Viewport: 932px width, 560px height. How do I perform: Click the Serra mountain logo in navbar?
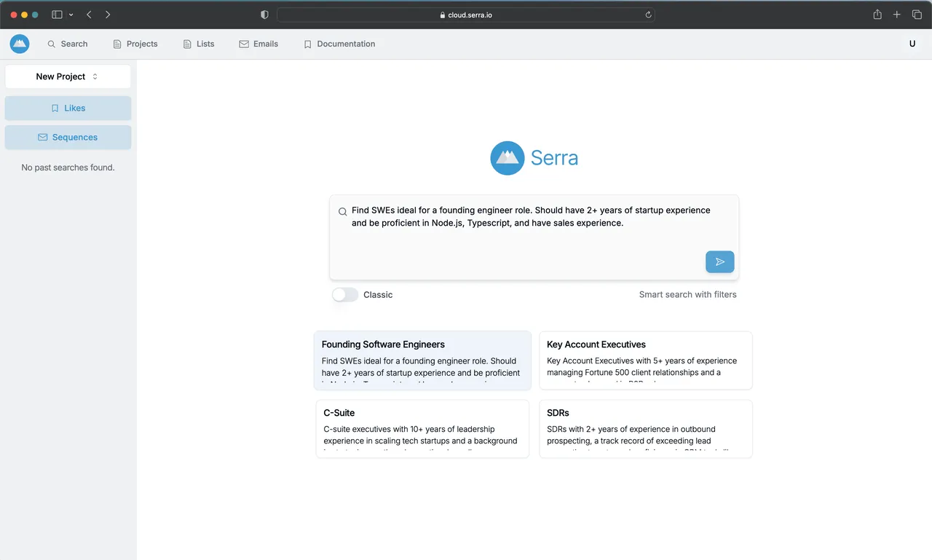pyautogui.click(x=20, y=44)
